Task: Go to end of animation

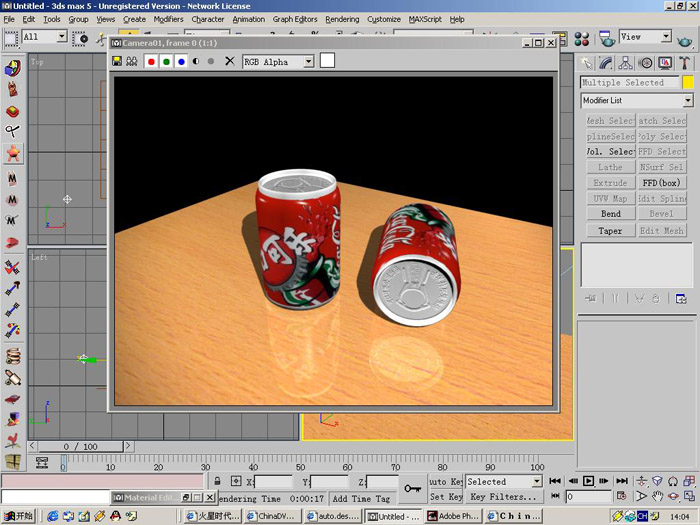Action: (622, 481)
